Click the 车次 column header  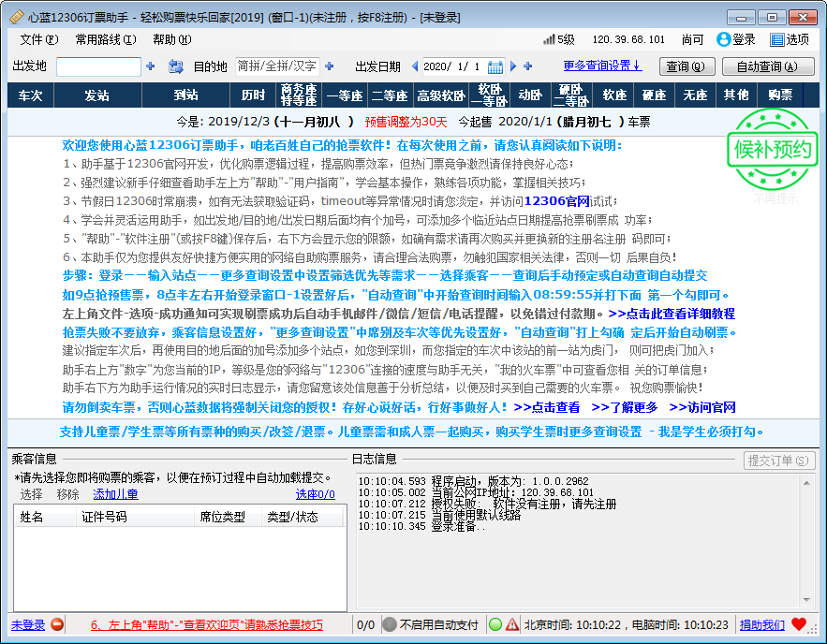point(31,95)
